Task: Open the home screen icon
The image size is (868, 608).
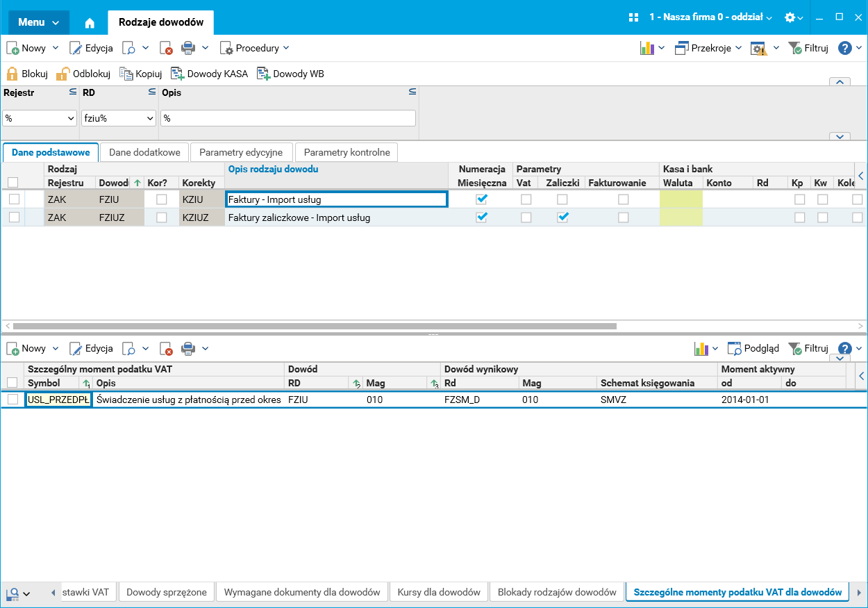Action: (x=90, y=22)
